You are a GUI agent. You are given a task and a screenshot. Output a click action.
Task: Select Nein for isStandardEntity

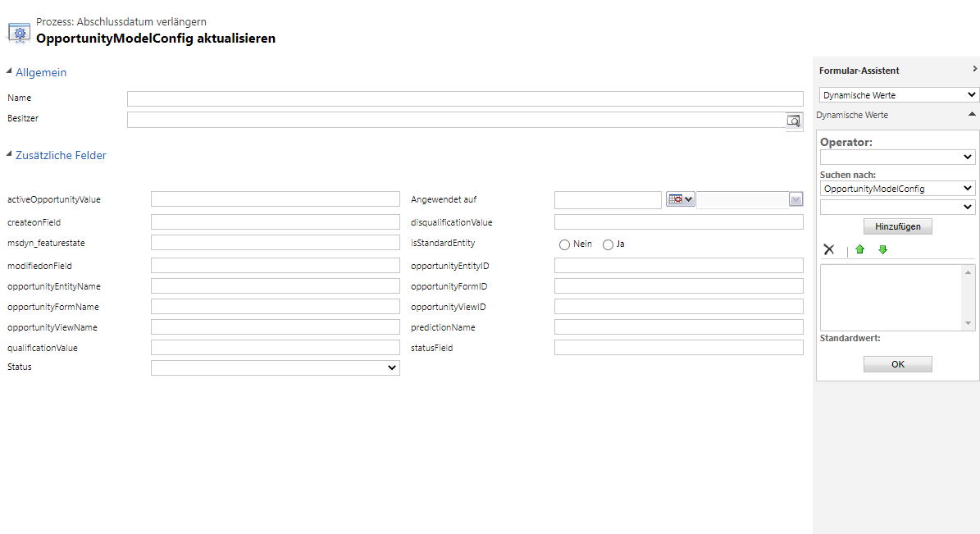tap(564, 244)
